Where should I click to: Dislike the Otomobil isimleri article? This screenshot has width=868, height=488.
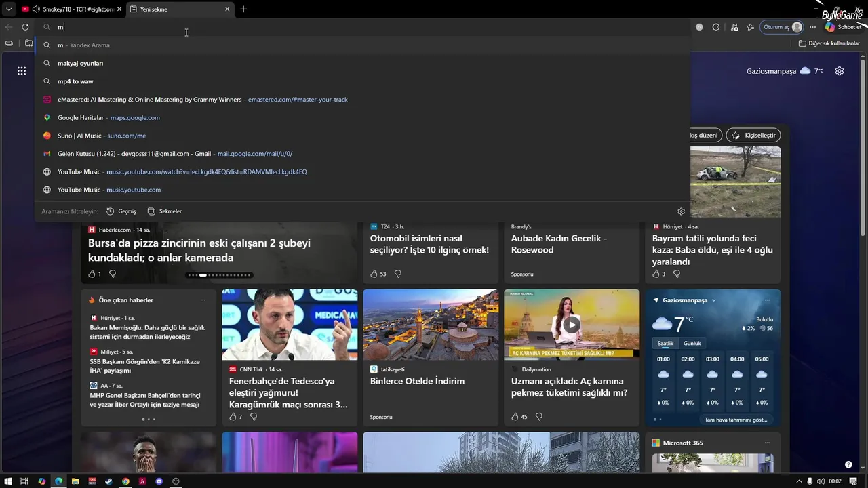398,274
